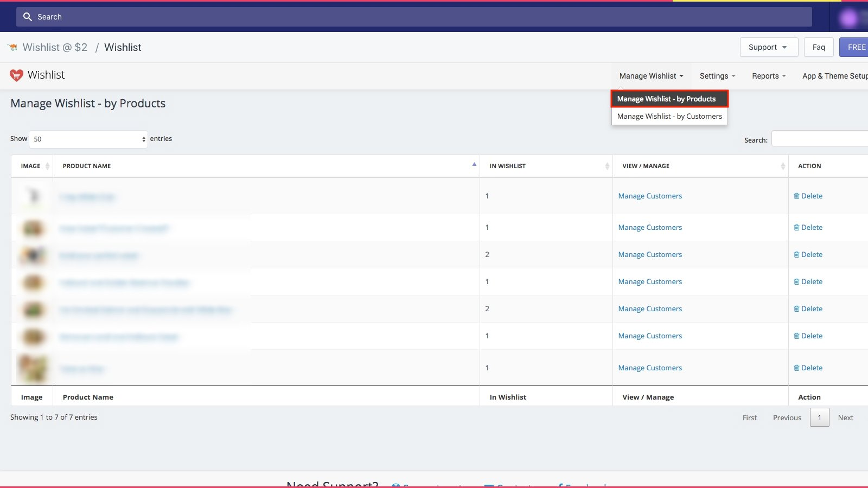Select Manage Wishlist - by Products

666,99
